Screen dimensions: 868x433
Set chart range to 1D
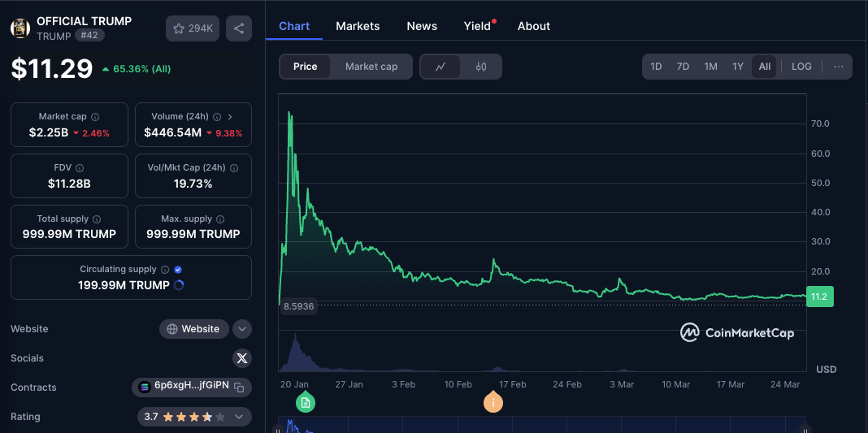(656, 67)
